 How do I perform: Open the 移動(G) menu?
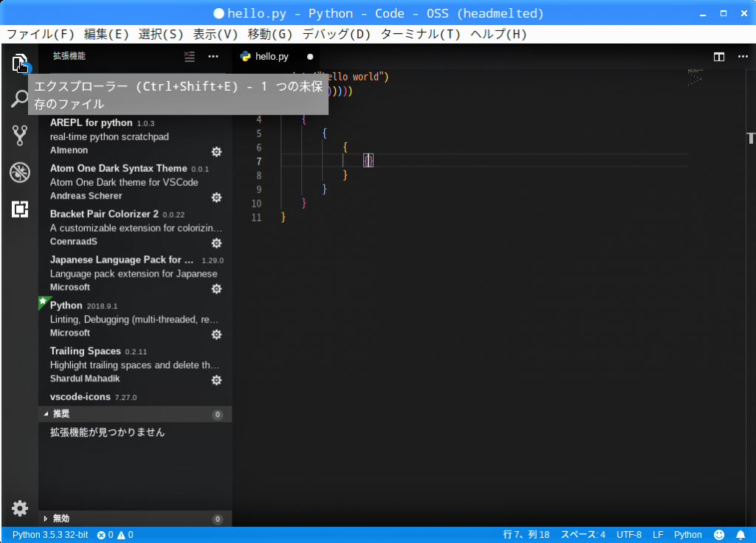pyautogui.click(x=270, y=34)
